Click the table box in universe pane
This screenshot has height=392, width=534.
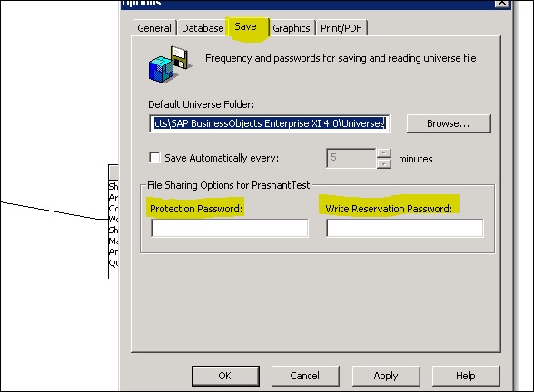coord(114,221)
